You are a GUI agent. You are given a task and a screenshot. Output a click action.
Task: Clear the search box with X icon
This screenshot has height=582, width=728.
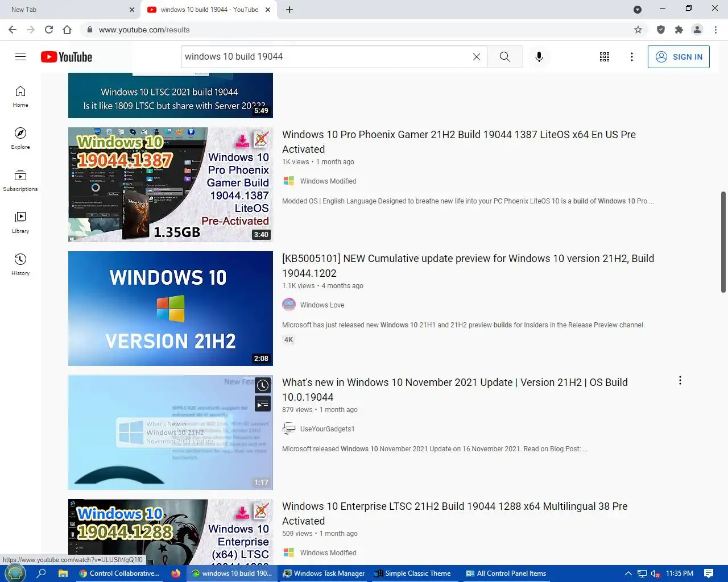(x=477, y=57)
